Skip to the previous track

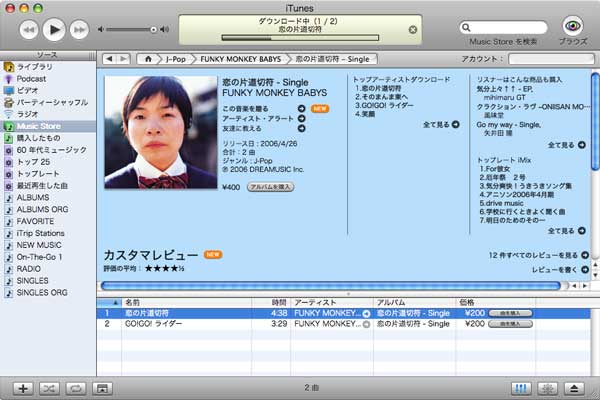[x=29, y=30]
